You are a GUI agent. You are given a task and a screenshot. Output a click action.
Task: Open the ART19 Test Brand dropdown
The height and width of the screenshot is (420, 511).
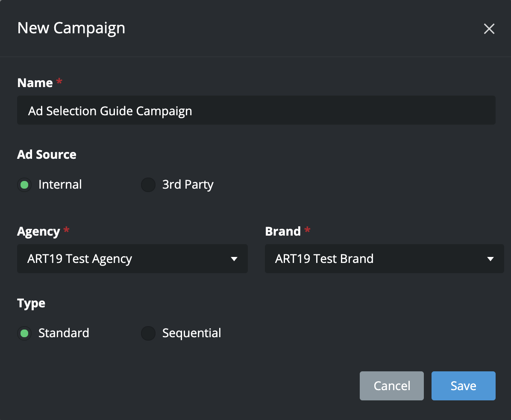coord(376,259)
